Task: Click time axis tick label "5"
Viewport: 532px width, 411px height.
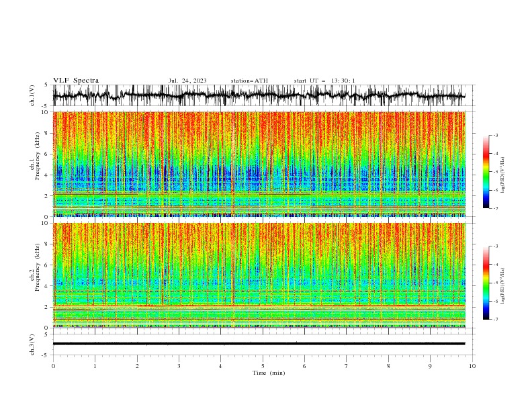Action: (x=263, y=366)
